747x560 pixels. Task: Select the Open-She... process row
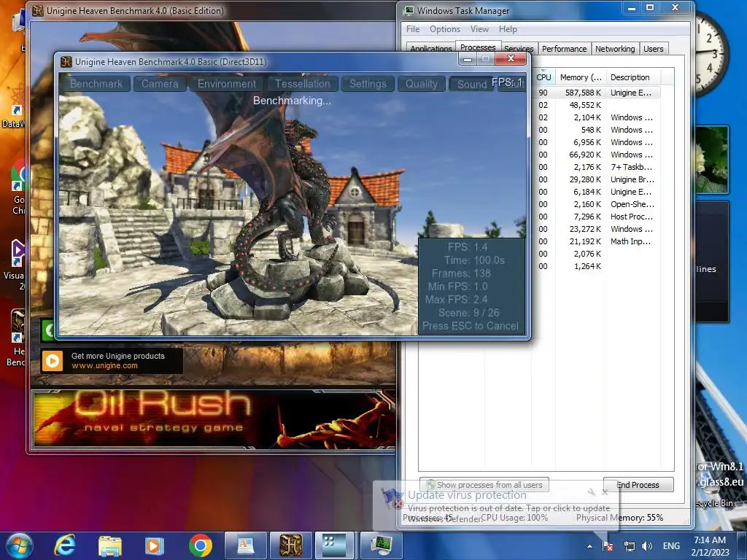point(595,204)
